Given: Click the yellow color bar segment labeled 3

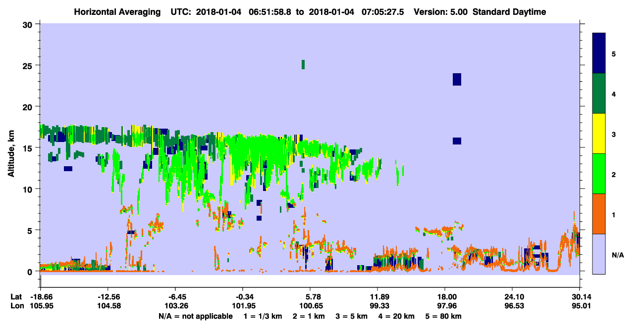Looking at the screenshot, I should click(x=599, y=133).
